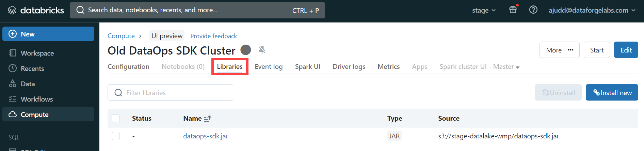Image resolution: width=644 pixels, height=151 pixels.
Task: Click the Type column header
Action: [395, 118]
